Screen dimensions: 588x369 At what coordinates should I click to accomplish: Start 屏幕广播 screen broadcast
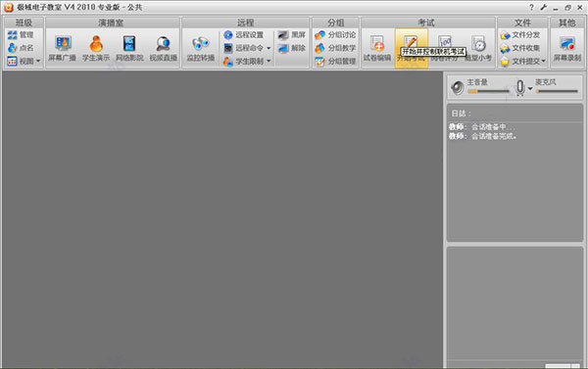[x=63, y=49]
